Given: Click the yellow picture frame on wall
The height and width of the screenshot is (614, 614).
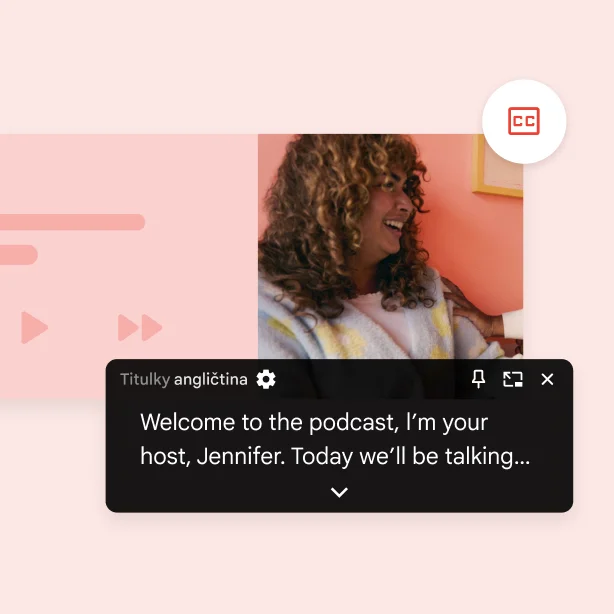Looking at the screenshot, I should [x=498, y=166].
